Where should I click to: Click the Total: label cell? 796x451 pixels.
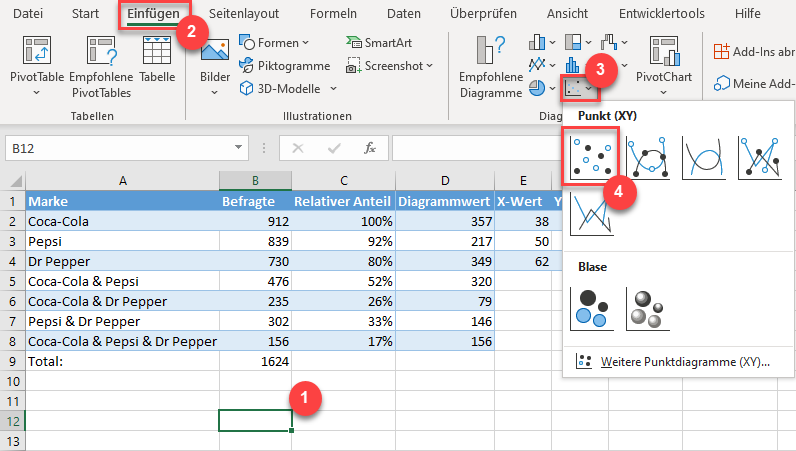[122, 362]
